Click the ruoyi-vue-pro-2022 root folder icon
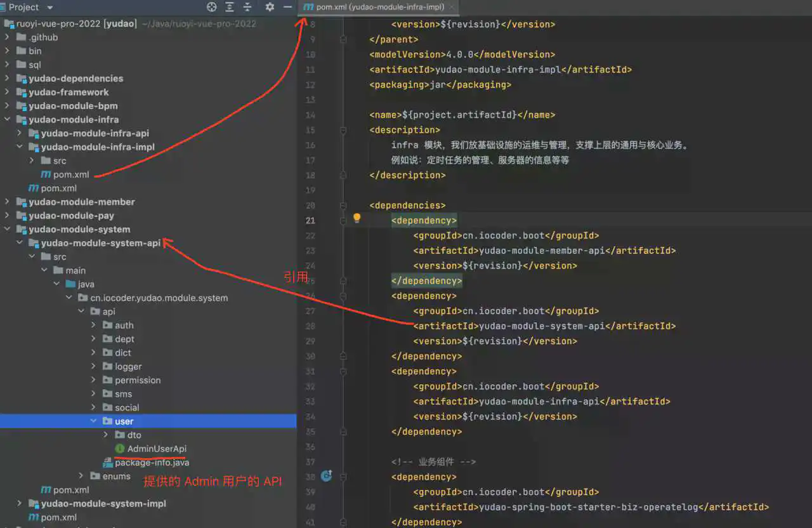The width and height of the screenshot is (812, 528). (x=9, y=23)
